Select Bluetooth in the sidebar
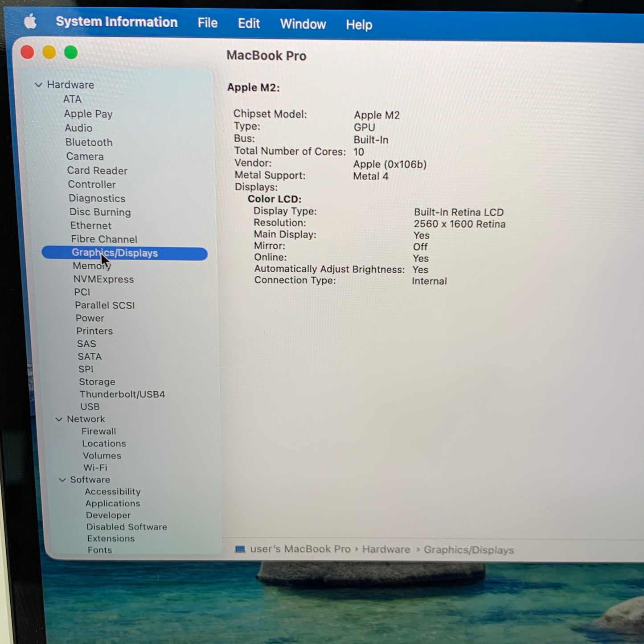The height and width of the screenshot is (644, 644). point(89,142)
